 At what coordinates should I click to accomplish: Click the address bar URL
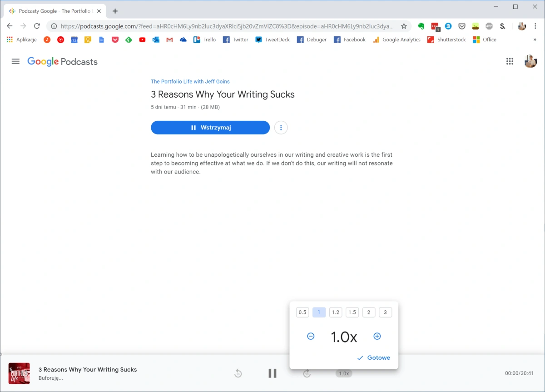click(227, 26)
